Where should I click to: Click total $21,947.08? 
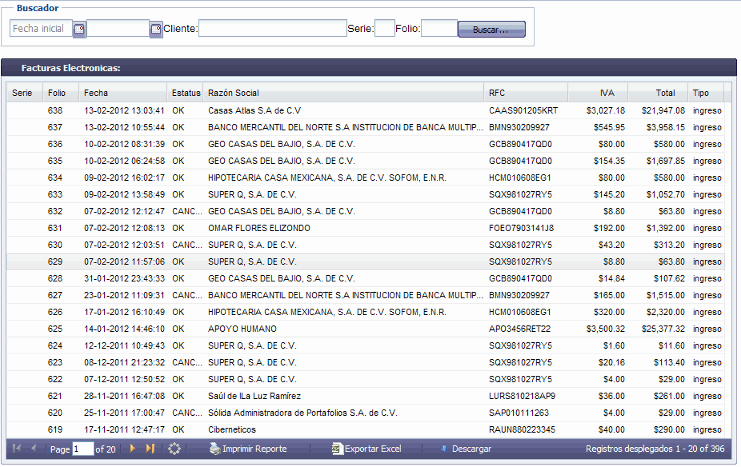663,111
